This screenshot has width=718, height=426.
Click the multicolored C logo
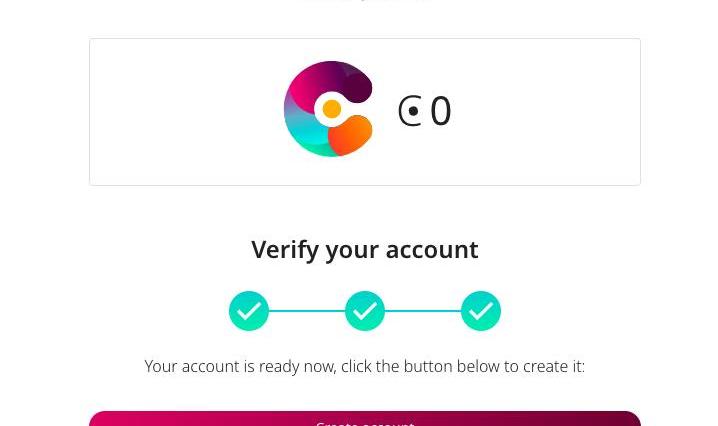point(328,109)
